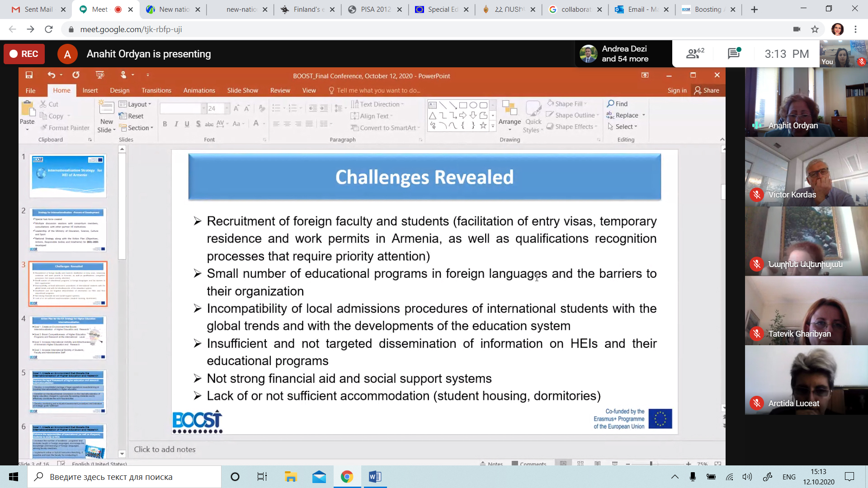The image size is (868, 488).
Task: Click the Sign in link
Action: click(x=677, y=90)
